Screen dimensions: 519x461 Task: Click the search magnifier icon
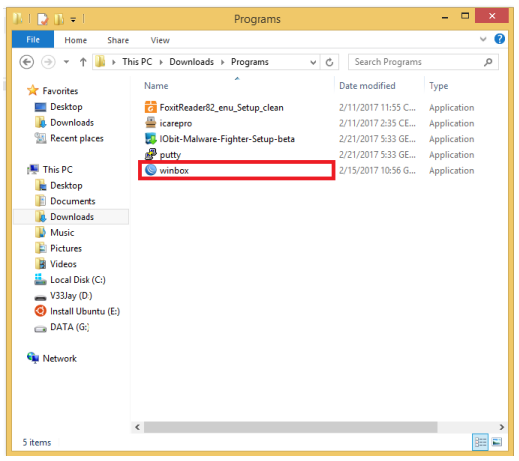pyautogui.click(x=488, y=62)
